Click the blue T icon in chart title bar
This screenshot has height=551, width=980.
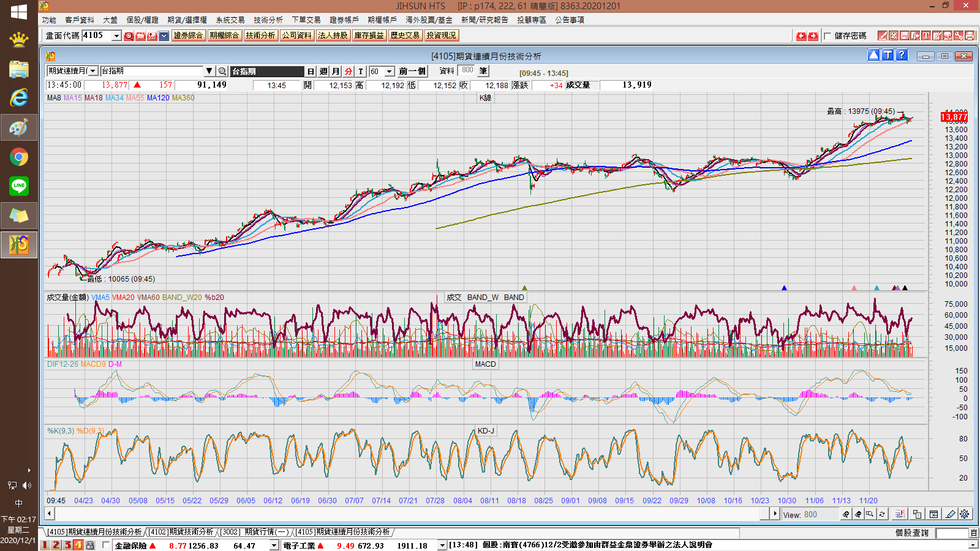click(888, 55)
